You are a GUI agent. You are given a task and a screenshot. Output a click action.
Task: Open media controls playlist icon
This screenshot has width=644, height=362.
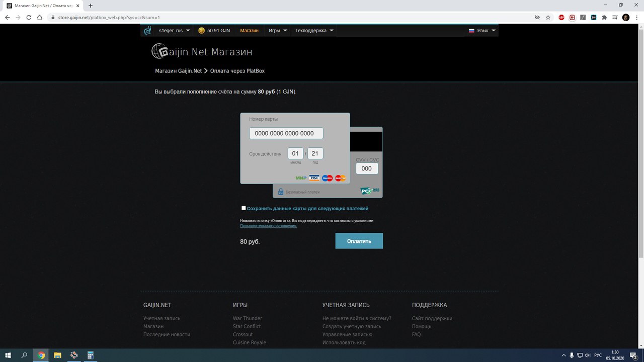[615, 17]
